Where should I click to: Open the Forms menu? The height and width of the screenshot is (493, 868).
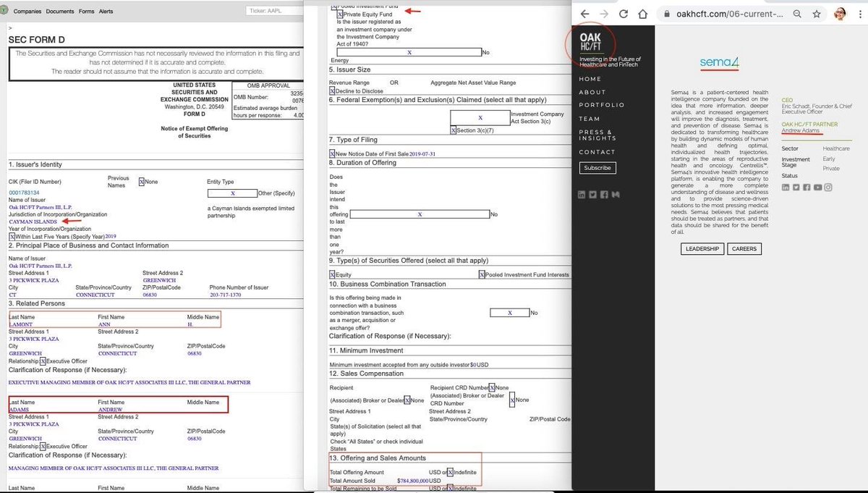pyautogui.click(x=87, y=12)
